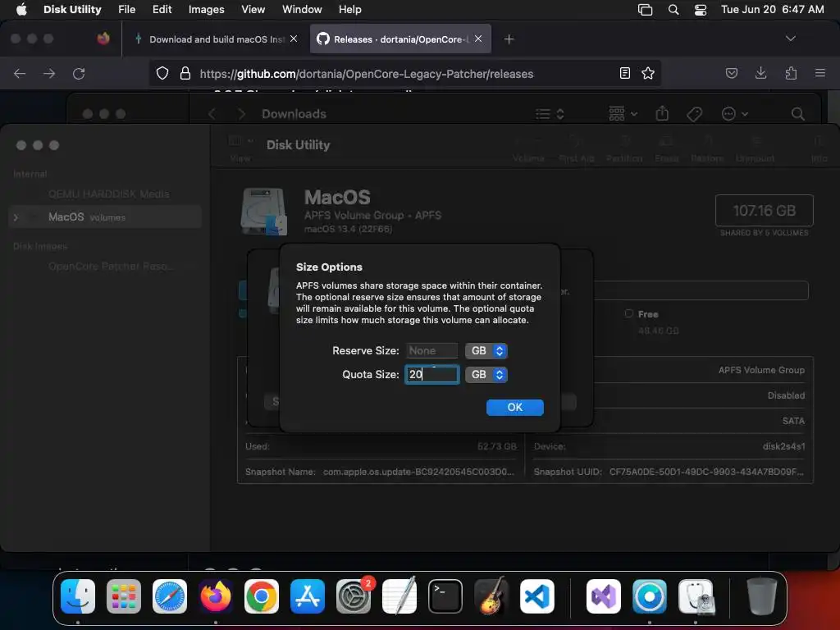This screenshot has width=840, height=630.
Task: Toggle Firefox reader view
Action: (624, 73)
